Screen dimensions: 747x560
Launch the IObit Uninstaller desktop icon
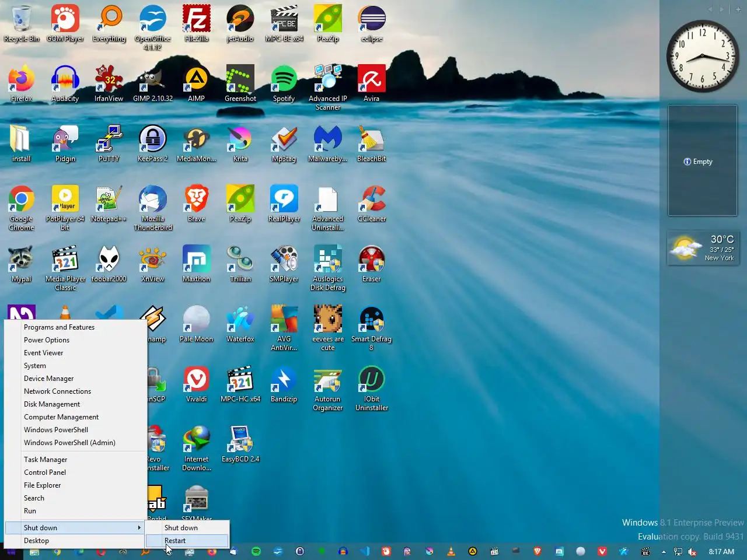coord(372,388)
